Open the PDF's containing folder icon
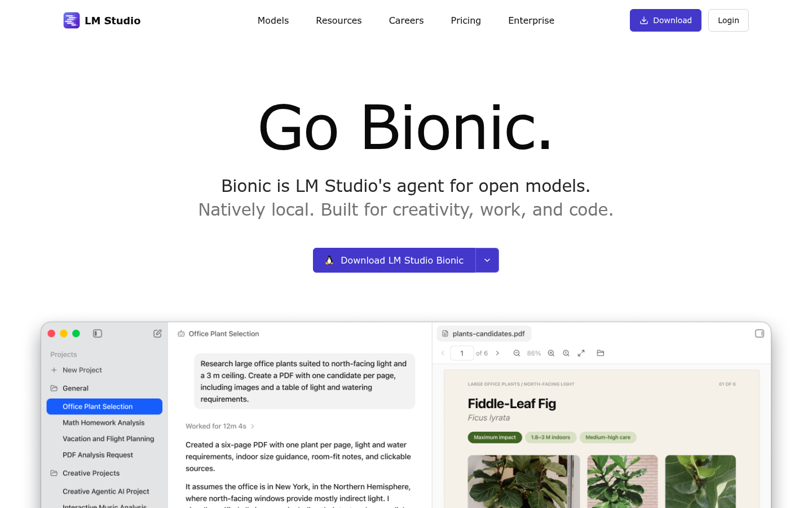 [x=601, y=353]
